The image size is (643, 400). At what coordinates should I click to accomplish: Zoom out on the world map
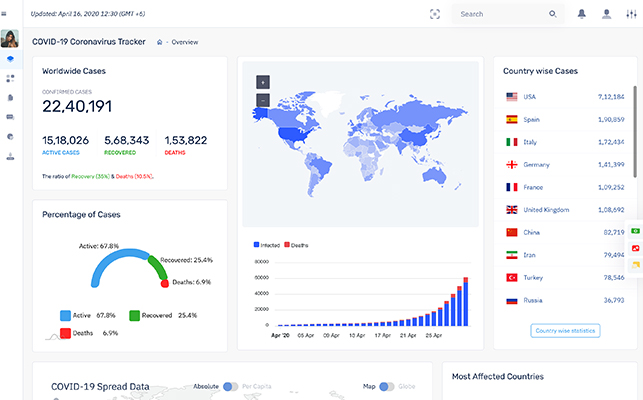[x=262, y=99]
